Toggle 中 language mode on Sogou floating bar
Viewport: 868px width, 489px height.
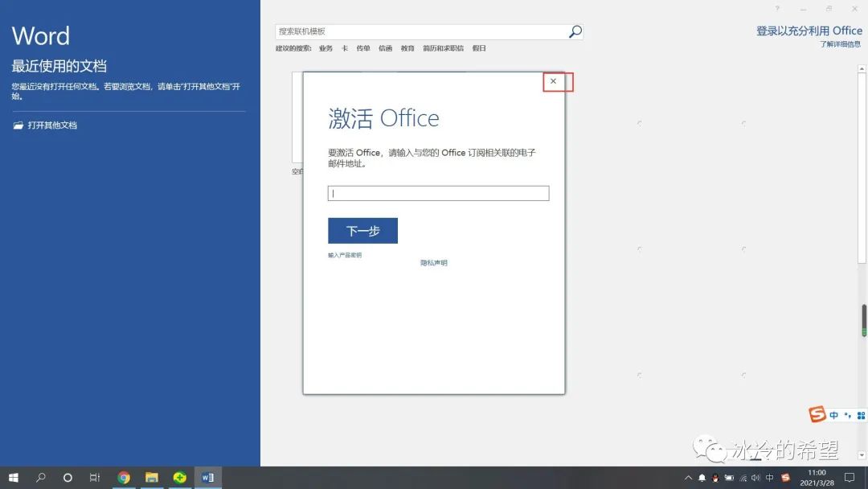coord(833,415)
